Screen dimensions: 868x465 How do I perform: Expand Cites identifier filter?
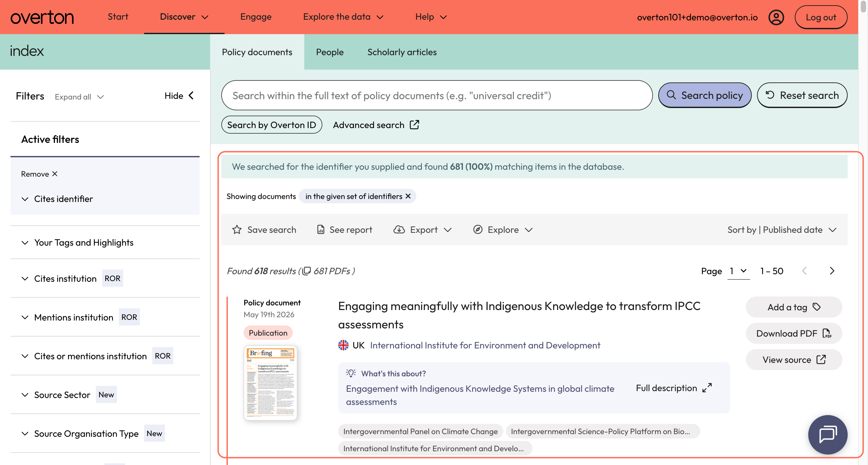pos(57,199)
